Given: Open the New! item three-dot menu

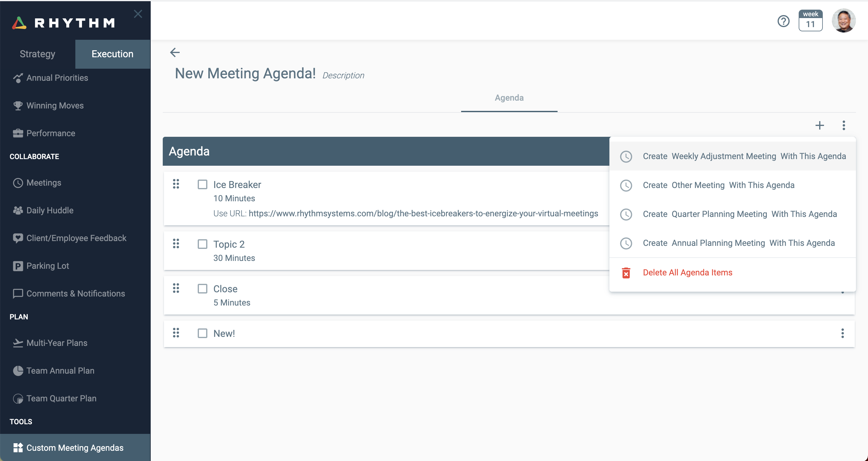Looking at the screenshot, I should 842,333.
